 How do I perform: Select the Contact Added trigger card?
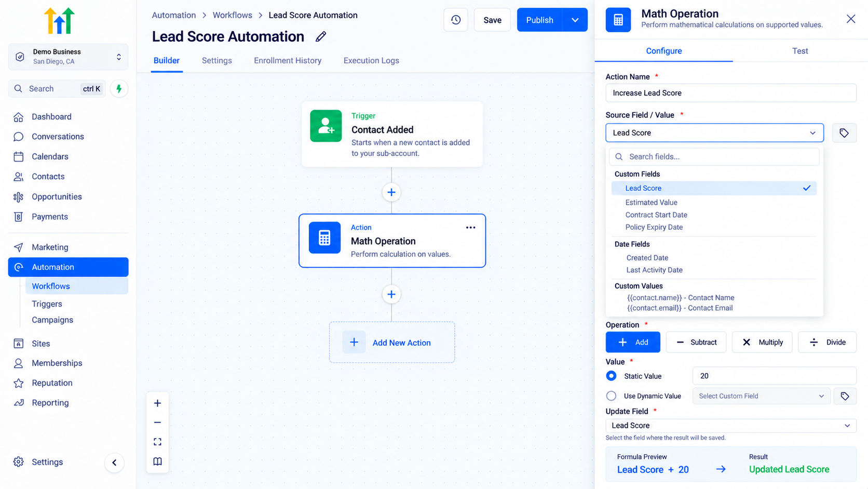[392, 134]
